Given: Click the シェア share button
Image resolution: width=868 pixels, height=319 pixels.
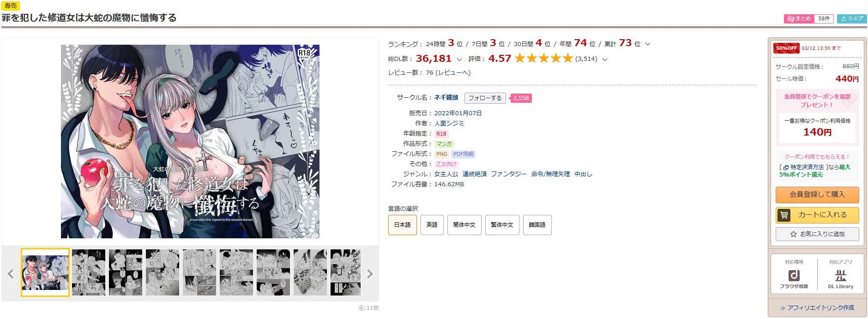Looking at the screenshot, I should (x=852, y=19).
